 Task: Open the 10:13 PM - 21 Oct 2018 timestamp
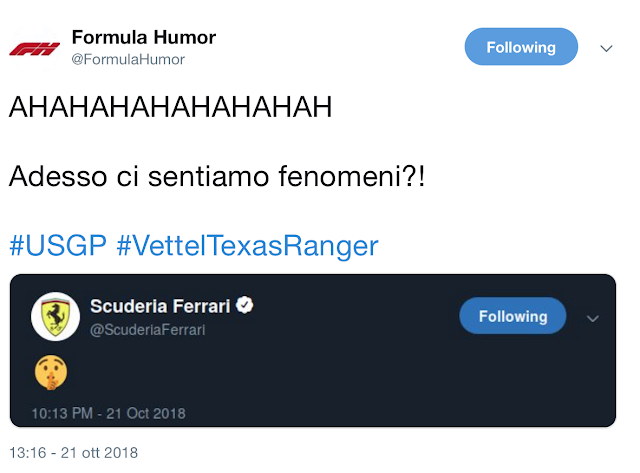(108, 413)
